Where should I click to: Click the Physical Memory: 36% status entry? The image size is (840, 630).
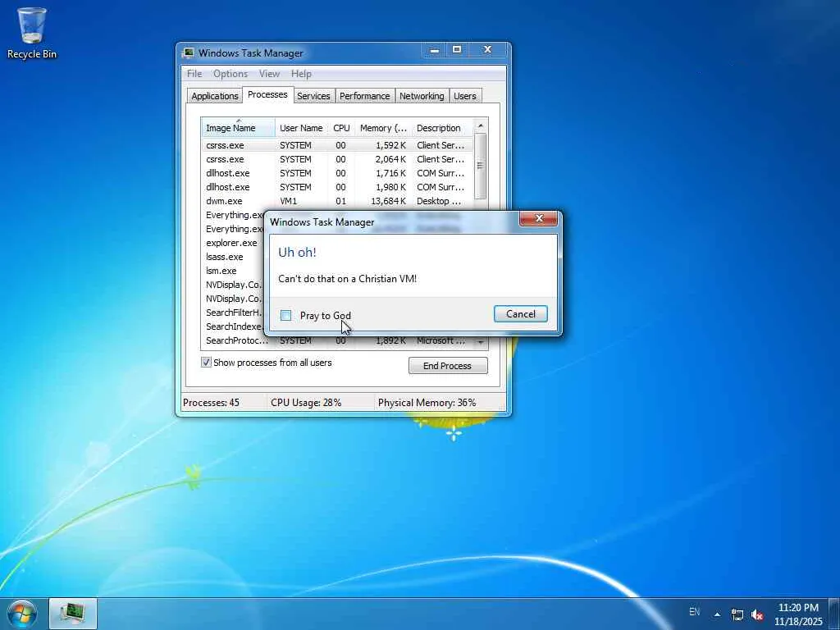point(427,402)
